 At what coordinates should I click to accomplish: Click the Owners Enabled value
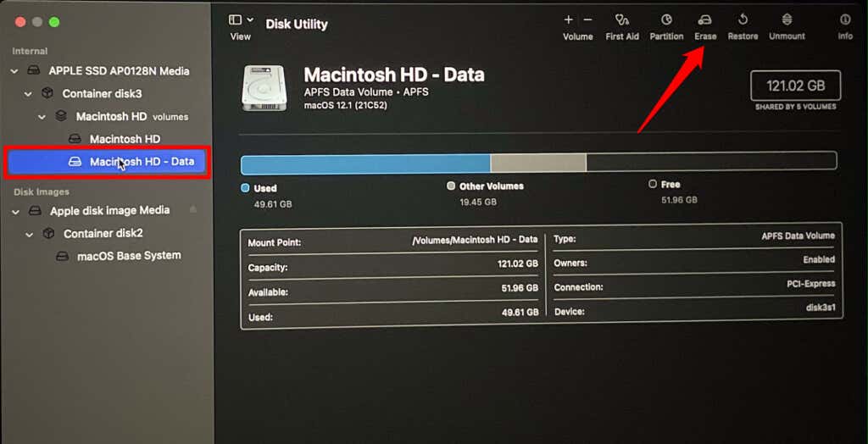(819, 259)
